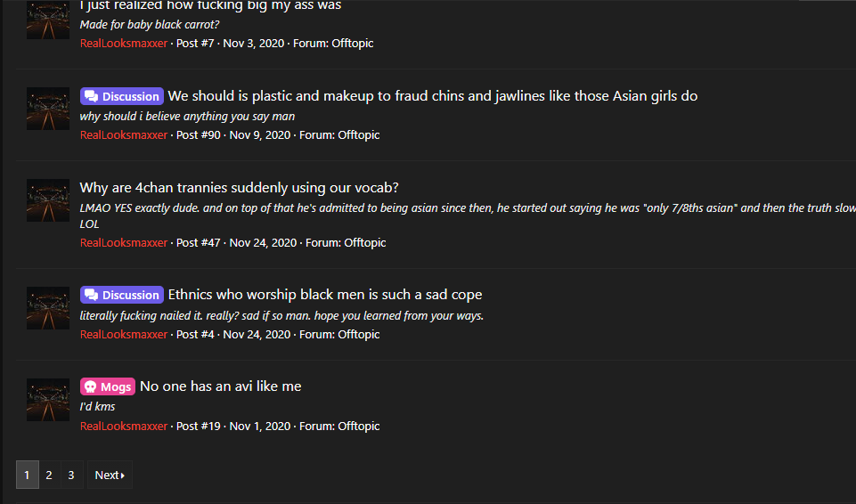Select current page 1 button

click(27, 476)
